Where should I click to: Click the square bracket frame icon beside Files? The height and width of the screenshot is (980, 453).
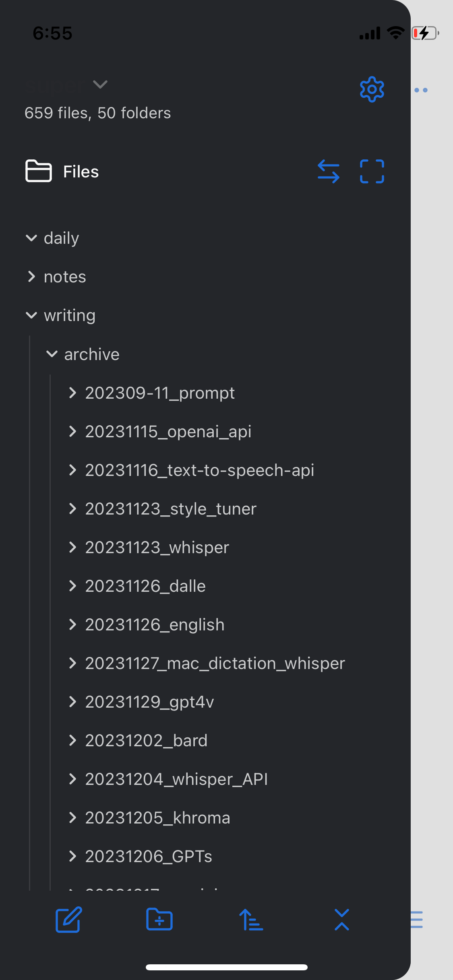click(372, 171)
